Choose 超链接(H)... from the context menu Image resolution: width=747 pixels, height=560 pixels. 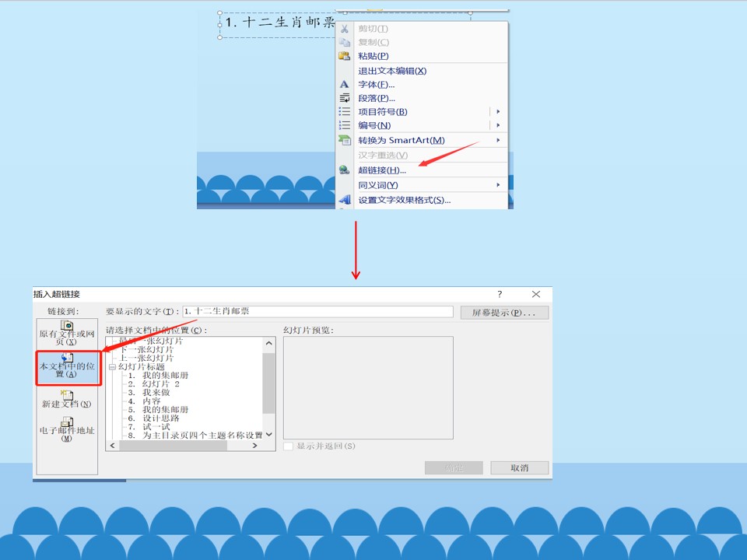coord(382,170)
